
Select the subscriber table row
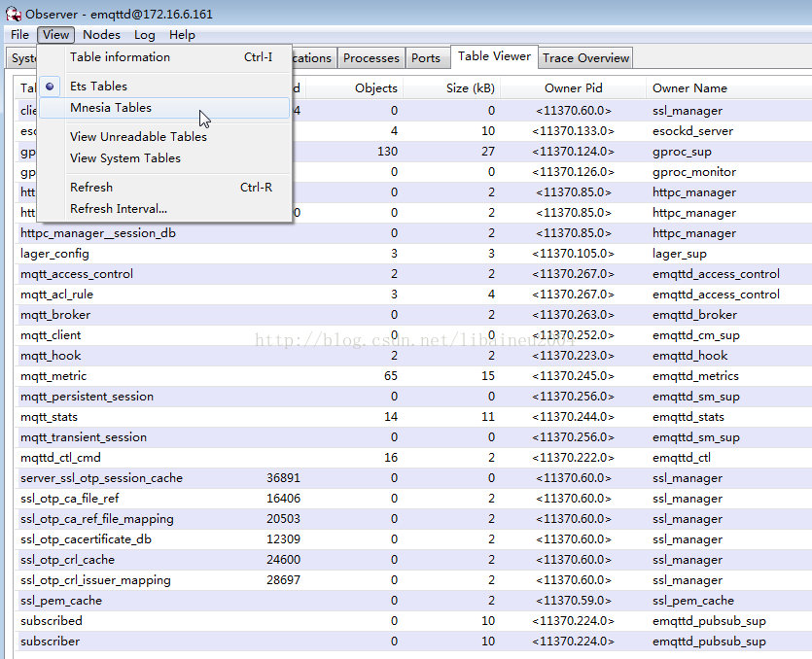(x=413, y=642)
